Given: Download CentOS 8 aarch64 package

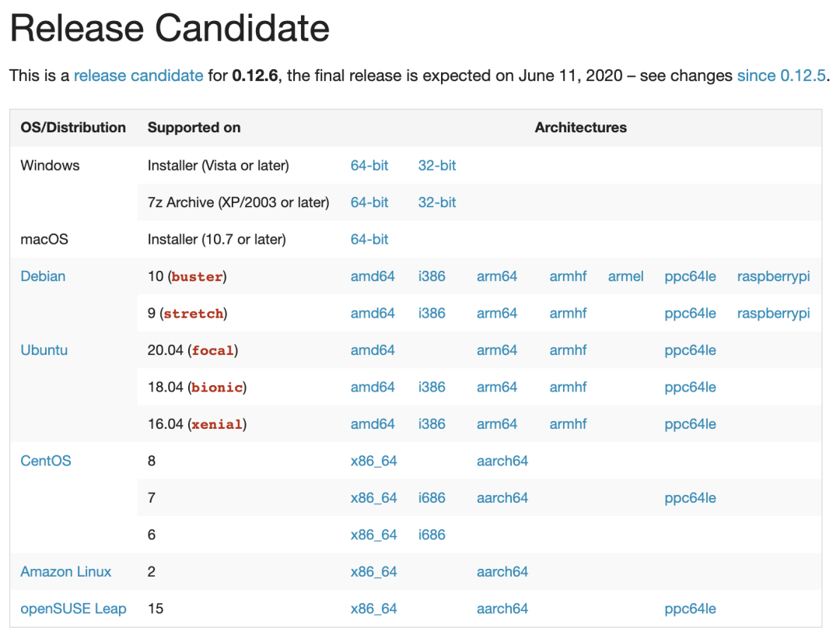Looking at the screenshot, I should click(x=502, y=461).
